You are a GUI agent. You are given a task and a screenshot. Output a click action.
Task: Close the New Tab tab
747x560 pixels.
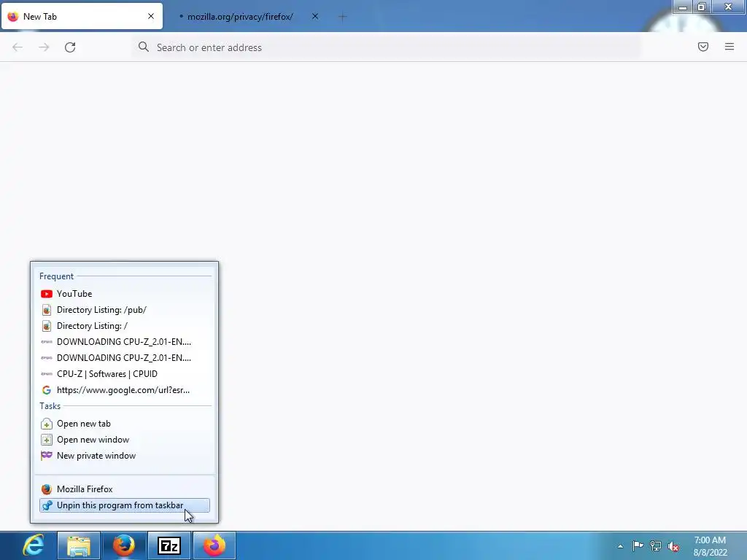151,16
